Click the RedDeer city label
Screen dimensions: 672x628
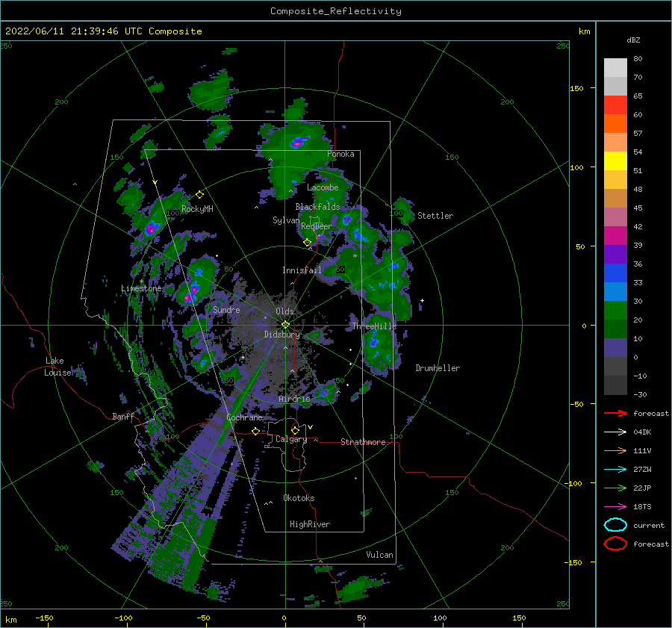317,226
